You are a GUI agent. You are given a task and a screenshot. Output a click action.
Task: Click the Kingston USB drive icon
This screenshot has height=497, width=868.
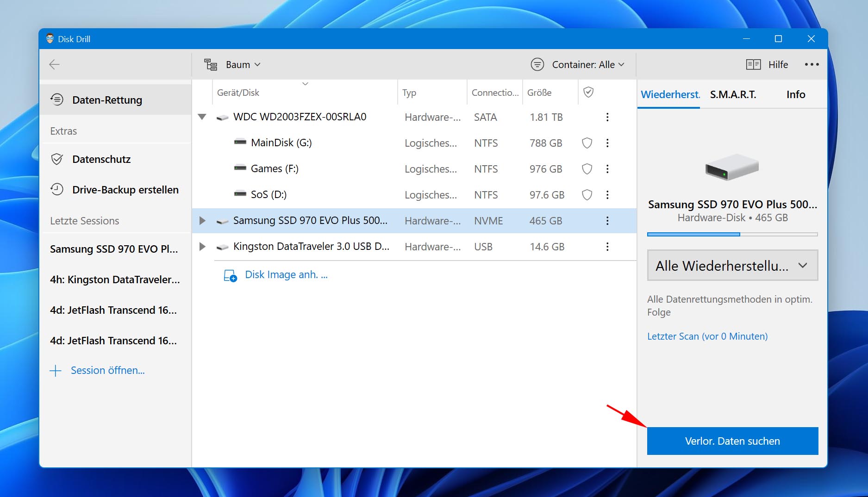223,247
